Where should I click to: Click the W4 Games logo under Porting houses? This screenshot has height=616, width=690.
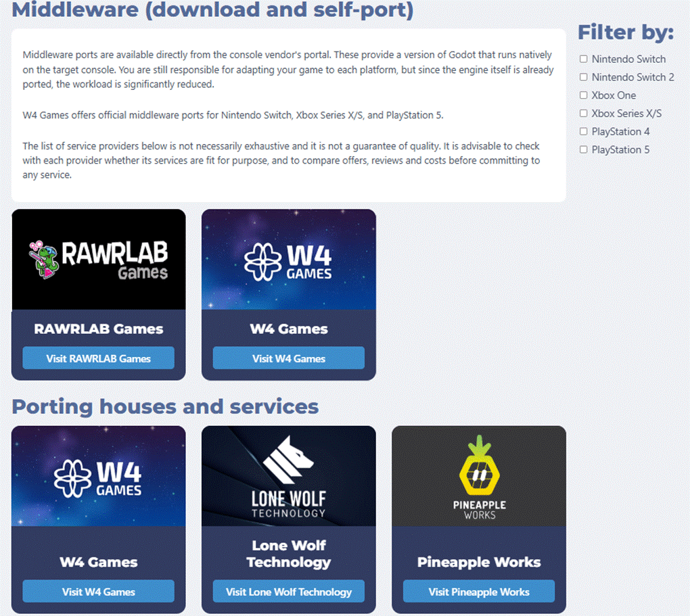[99, 476]
